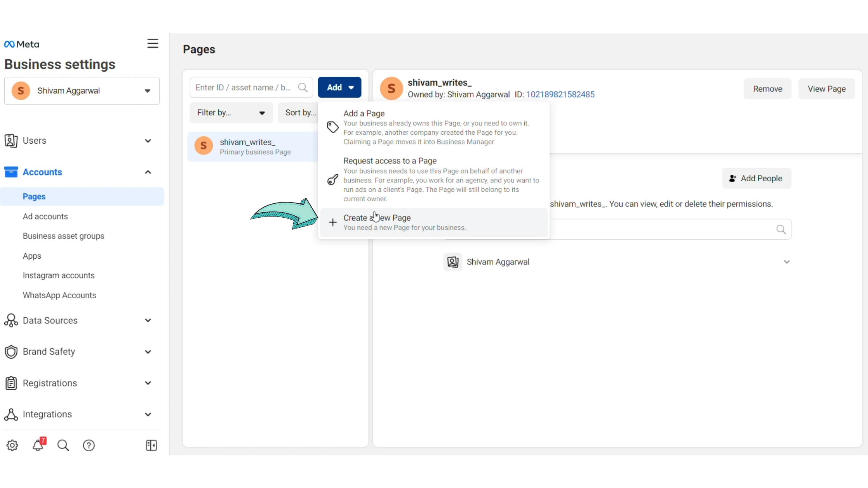Open notifications bell with 7 badge
The height and width of the screenshot is (488, 868).
pos(38,445)
